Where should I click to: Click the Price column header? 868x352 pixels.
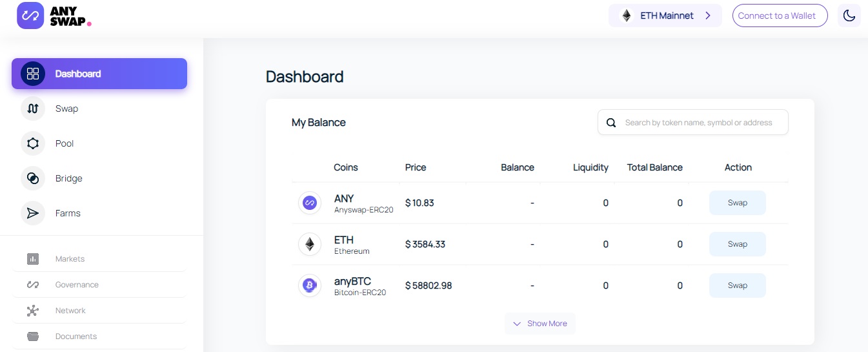(x=416, y=167)
